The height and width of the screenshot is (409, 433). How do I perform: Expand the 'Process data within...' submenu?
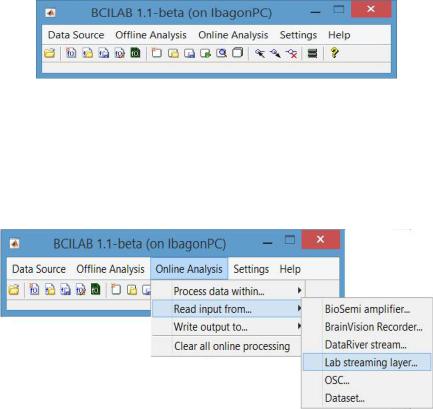pyautogui.click(x=227, y=291)
